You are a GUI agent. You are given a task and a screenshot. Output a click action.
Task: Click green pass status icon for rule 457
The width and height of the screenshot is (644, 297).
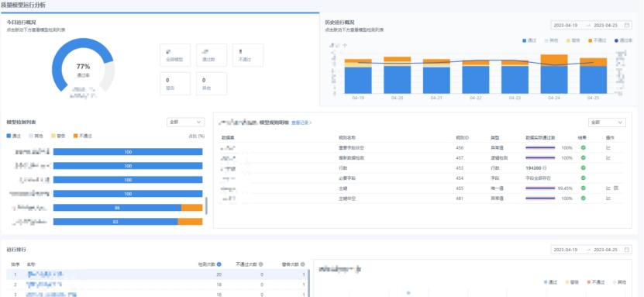583,157
